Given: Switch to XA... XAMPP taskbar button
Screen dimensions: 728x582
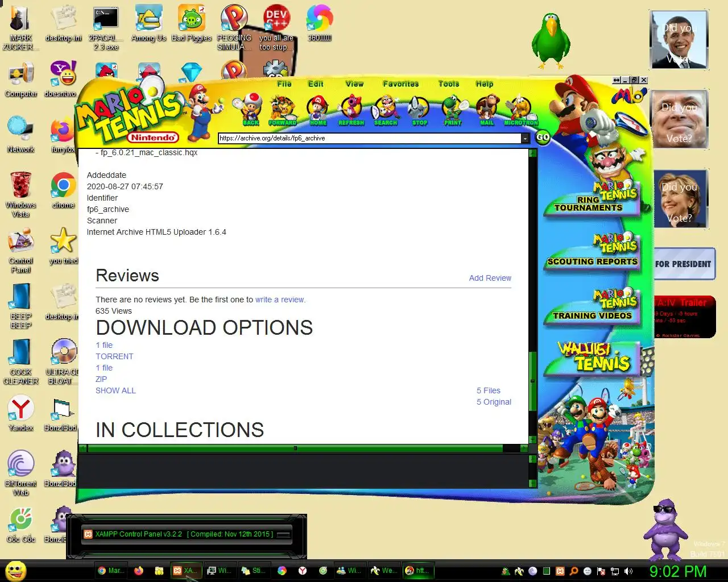Looking at the screenshot, I should [185, 571].
